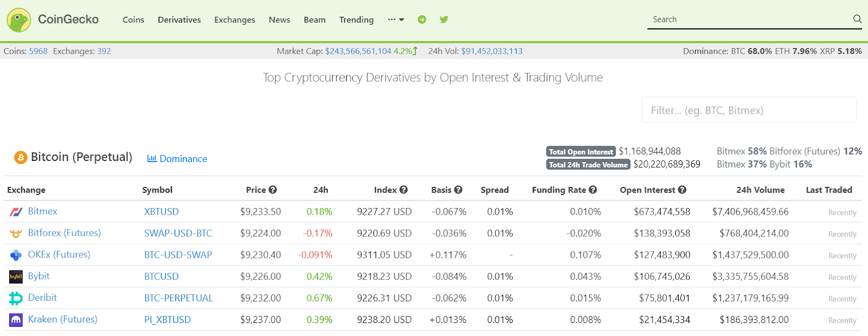
Task: Open the SWAP-USD-BTC symbol link
Action: pos(178,234)
